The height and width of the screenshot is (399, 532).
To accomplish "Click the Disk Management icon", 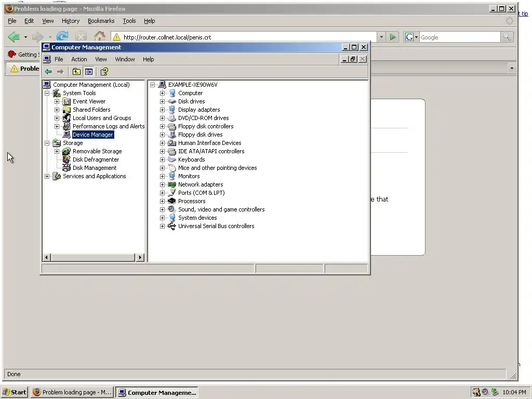I will pyautogui.click(x=66, y=168).
